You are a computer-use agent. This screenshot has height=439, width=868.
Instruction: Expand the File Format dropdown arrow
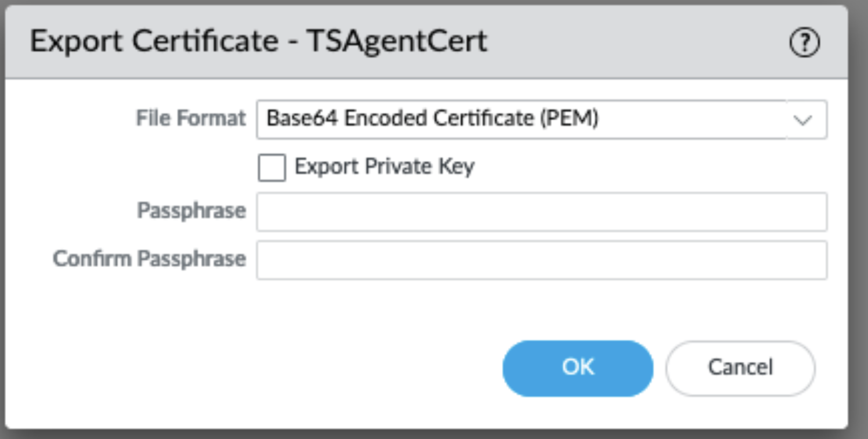point(804,120)
